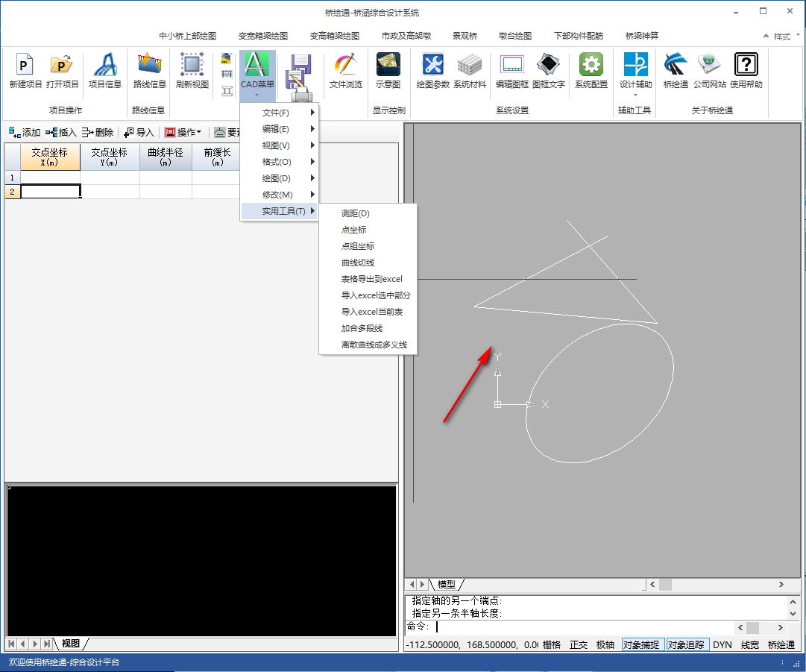Expand the 绘图(D) submenu
806x672 pixels.
[x=280, y=178]
